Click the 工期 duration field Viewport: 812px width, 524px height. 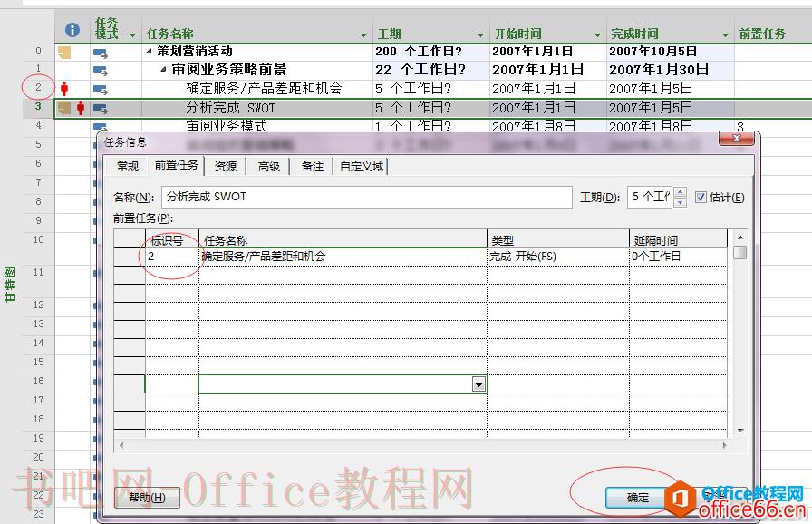coord(650,197)
